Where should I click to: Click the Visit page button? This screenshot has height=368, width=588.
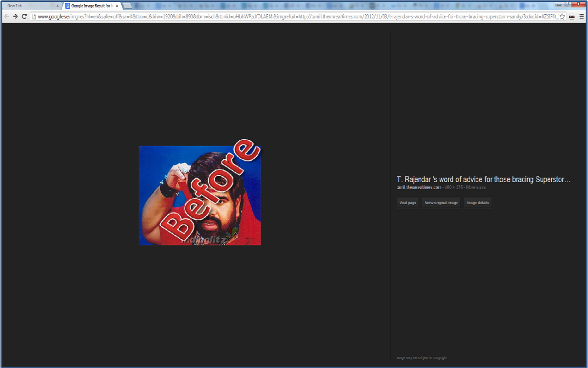(x=407, y=202)
